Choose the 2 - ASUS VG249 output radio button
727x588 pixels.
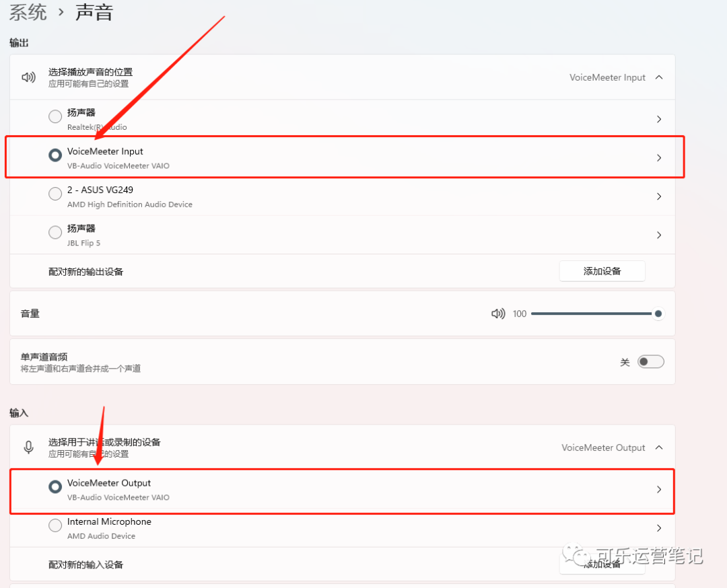tap(55, 193)
